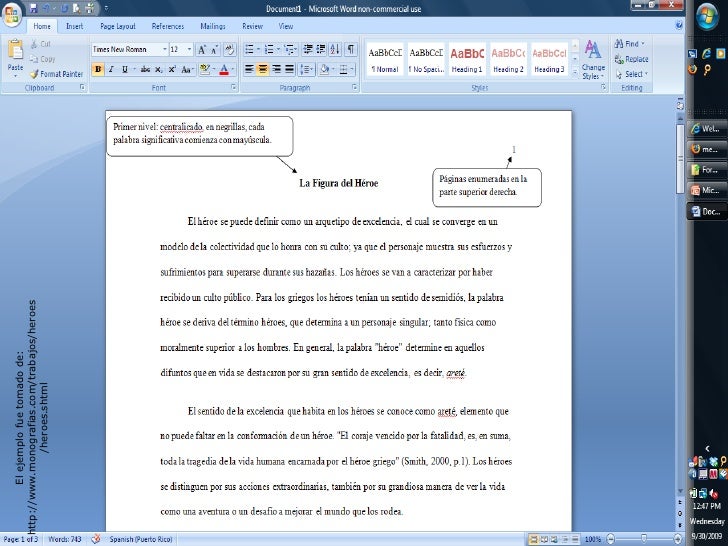The height and width of the screenshot is (546, 728).
Task: Click the Replace button
Action: [636, 59]
